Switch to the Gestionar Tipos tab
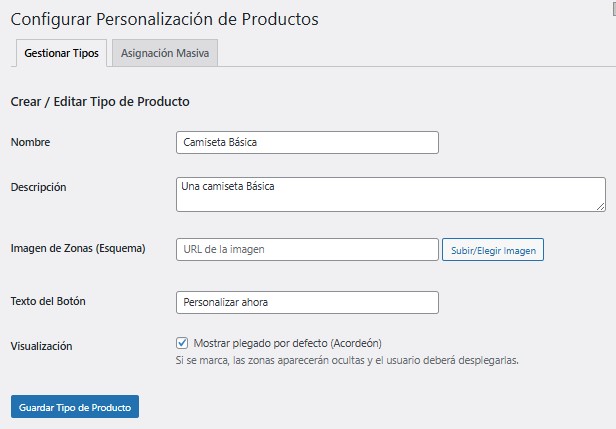Image resolution: width=616 pixels, height=429 pixels. click(x=61, y=54)
